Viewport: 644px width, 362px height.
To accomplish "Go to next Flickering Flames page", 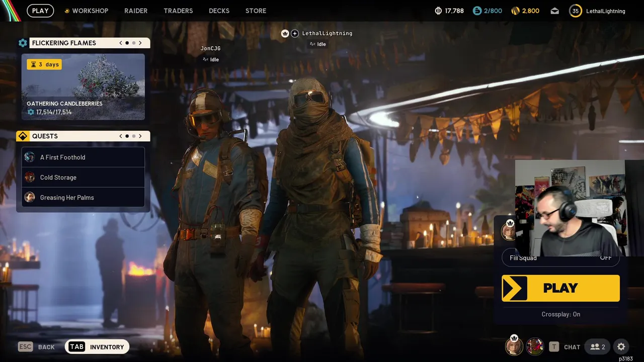I will [140, 43].
